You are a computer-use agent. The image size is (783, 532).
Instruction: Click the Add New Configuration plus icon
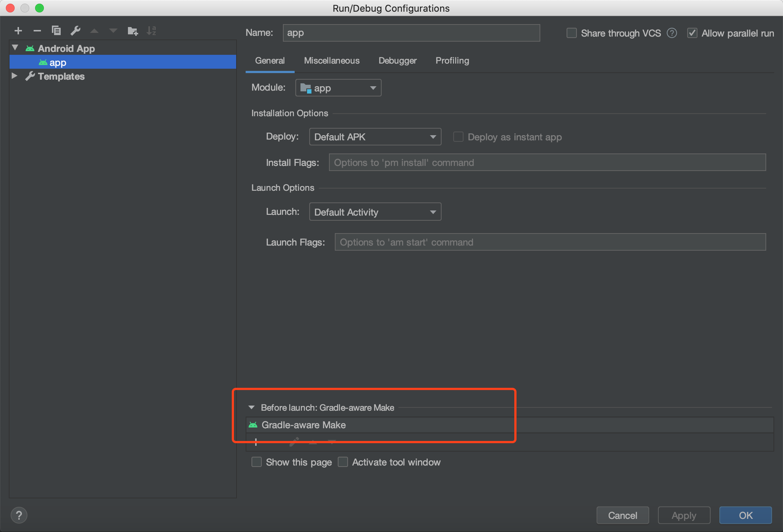(x=18, y=31)
